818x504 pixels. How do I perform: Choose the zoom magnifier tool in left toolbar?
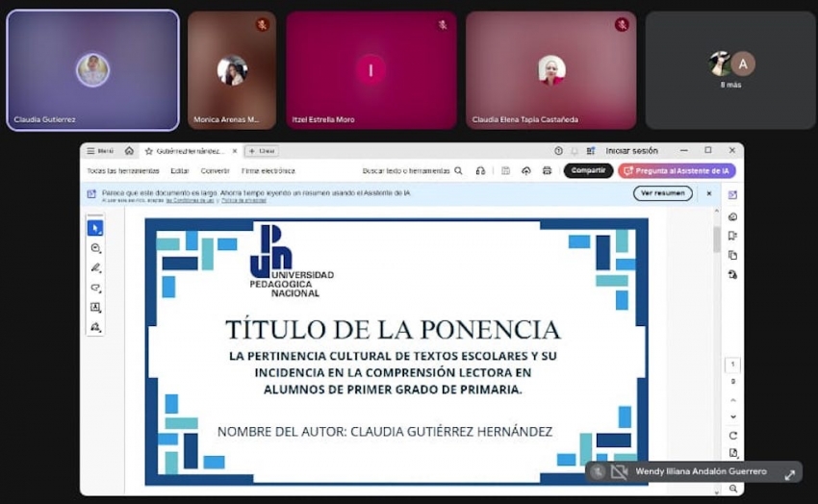pyautogui.click(x=95, y=248)
